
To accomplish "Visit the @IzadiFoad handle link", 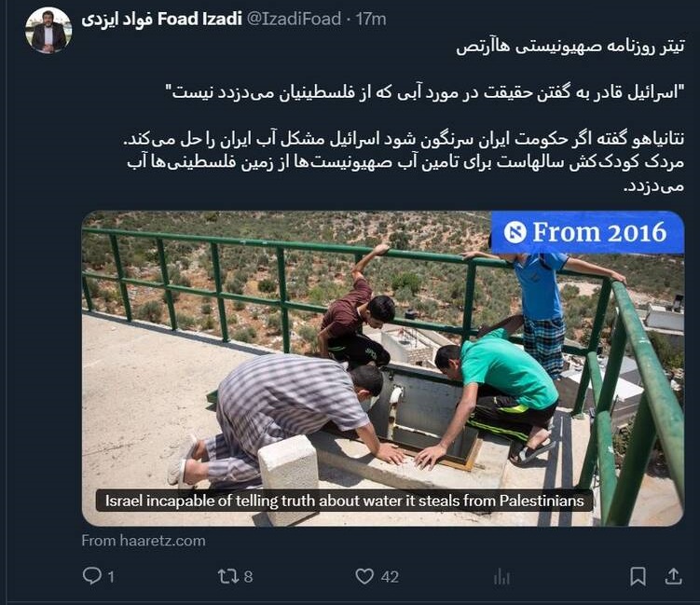I will click(x=294, y=20).
